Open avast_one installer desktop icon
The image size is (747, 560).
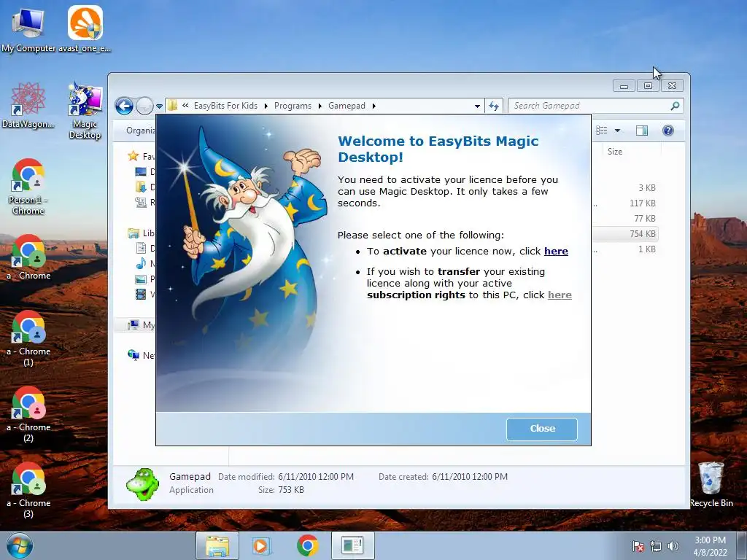point(85,29)
